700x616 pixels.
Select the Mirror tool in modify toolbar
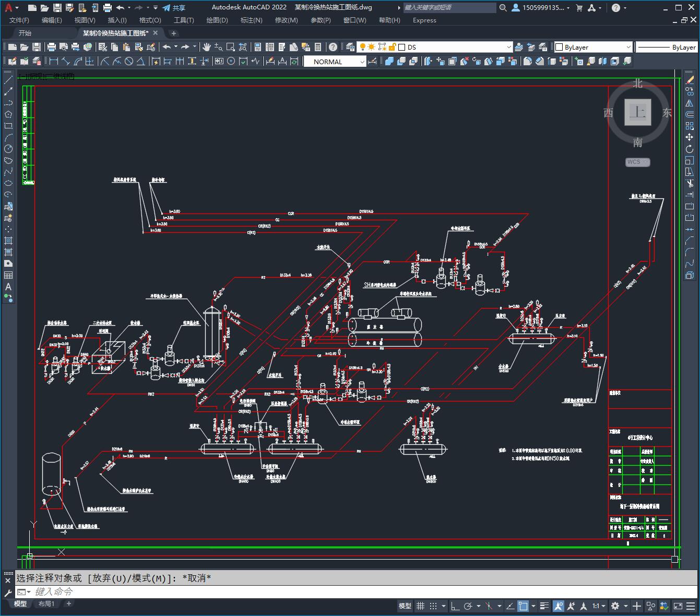coord(690,103)
